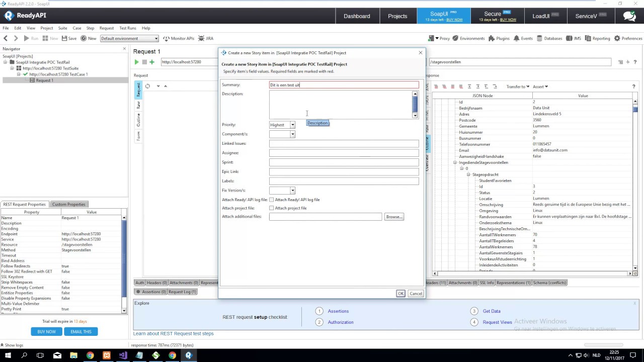Click green plus add-to-testcase icon
The image size is (644, 362).
tap(152, 62)
